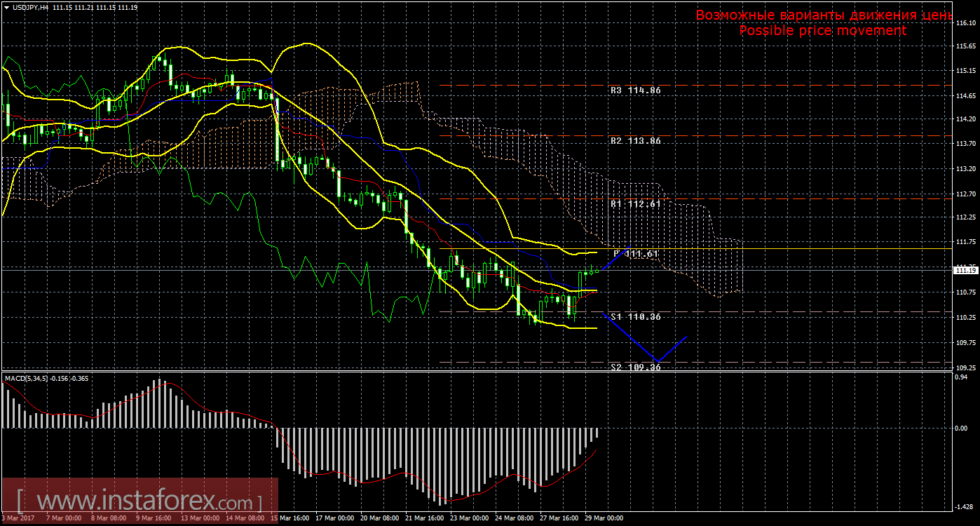Viewport: 980px width, 526px height.
Task: Click the MACD(5,34,5) indicator label
Action: click(x=27, y=379)
